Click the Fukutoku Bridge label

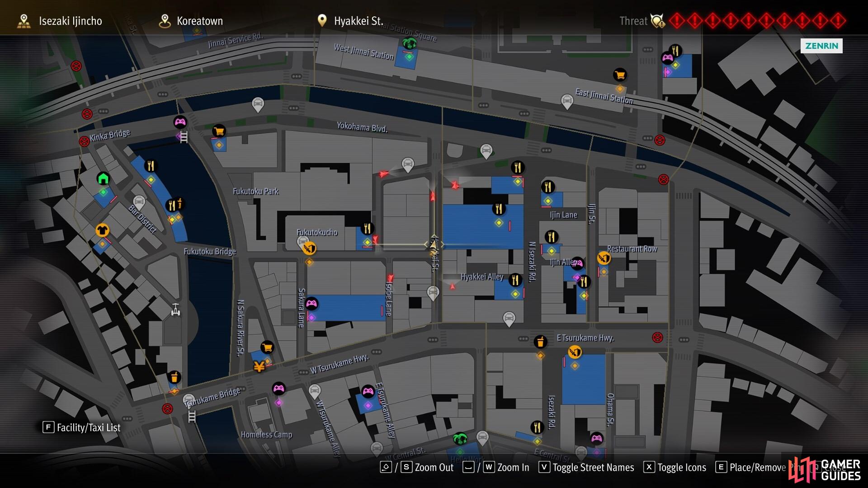tap(210, 251)
